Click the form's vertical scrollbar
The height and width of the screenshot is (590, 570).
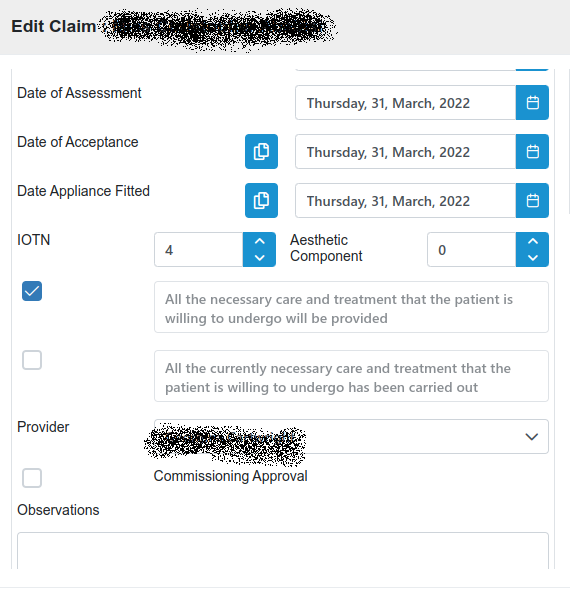tap(568, 141)
